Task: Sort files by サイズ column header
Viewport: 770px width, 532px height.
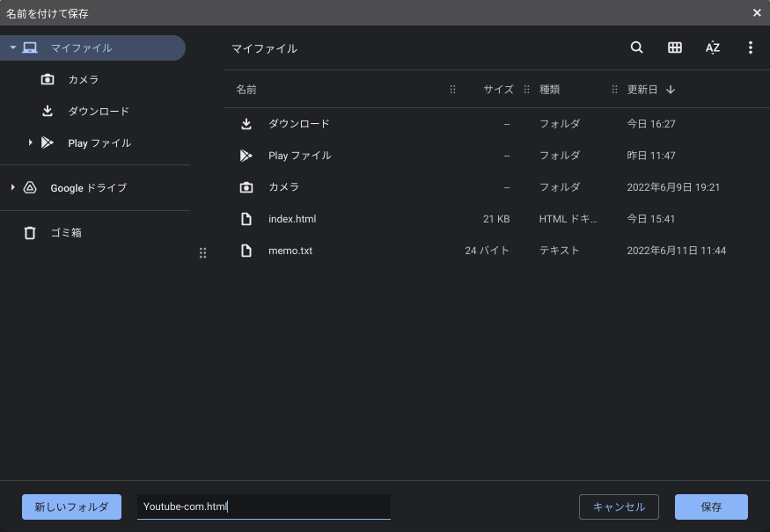Action: click(498, 90)
